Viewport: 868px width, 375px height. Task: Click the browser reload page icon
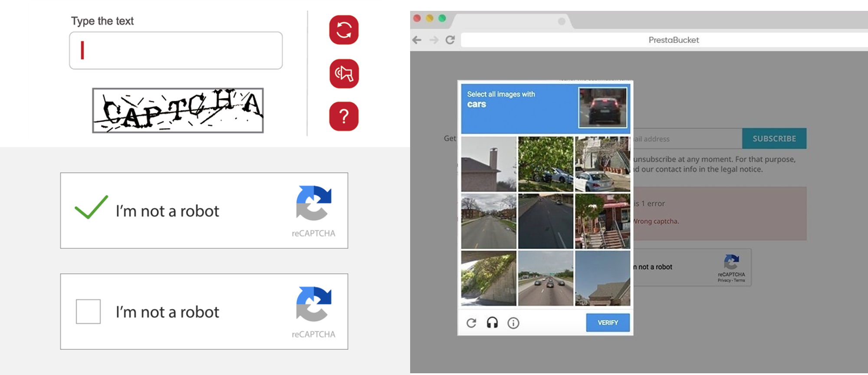point(450,40)
